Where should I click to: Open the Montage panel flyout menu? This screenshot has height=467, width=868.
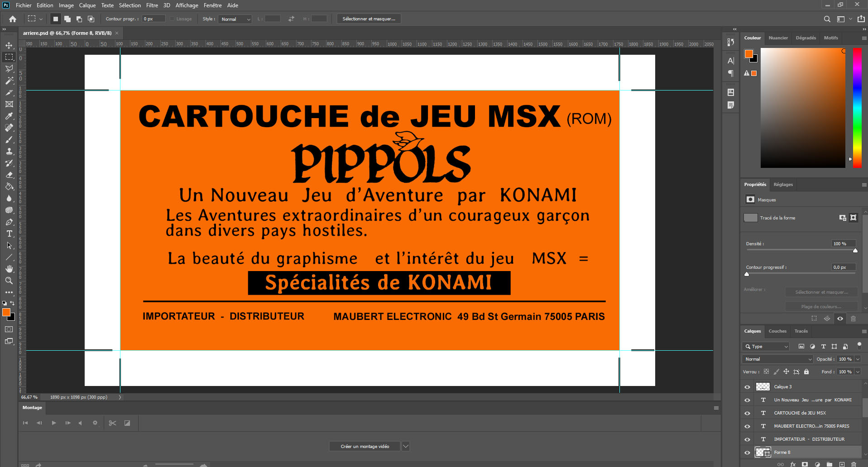tap(716, 408)
